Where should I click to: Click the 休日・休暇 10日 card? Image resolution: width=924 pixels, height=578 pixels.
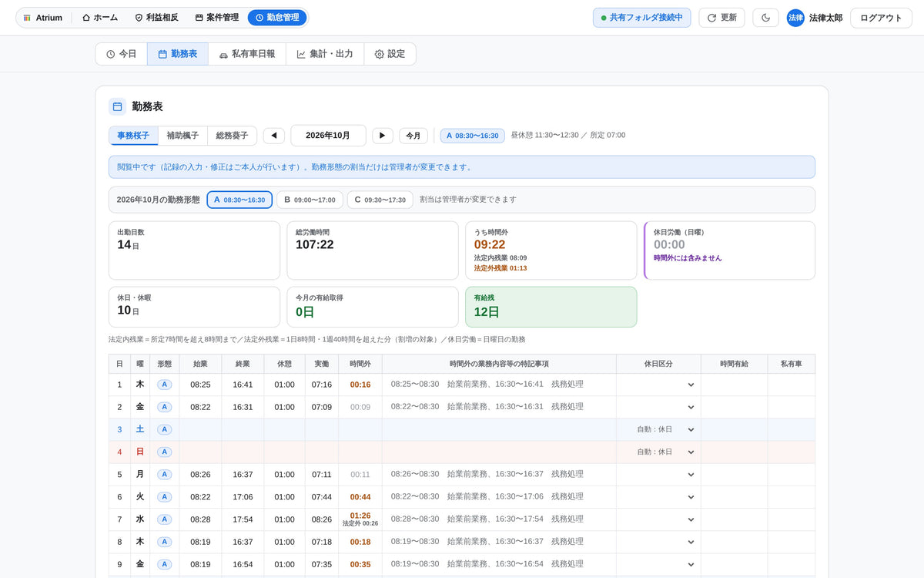click(x=194, y=307)
